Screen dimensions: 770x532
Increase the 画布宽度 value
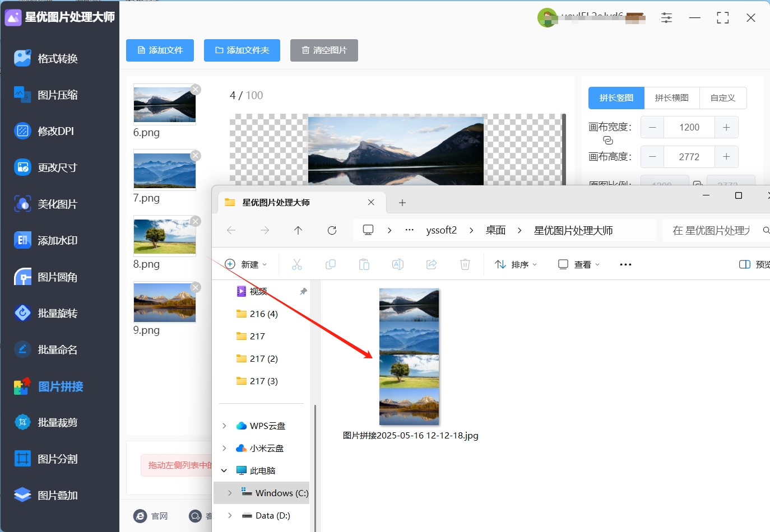coord(726,127)
